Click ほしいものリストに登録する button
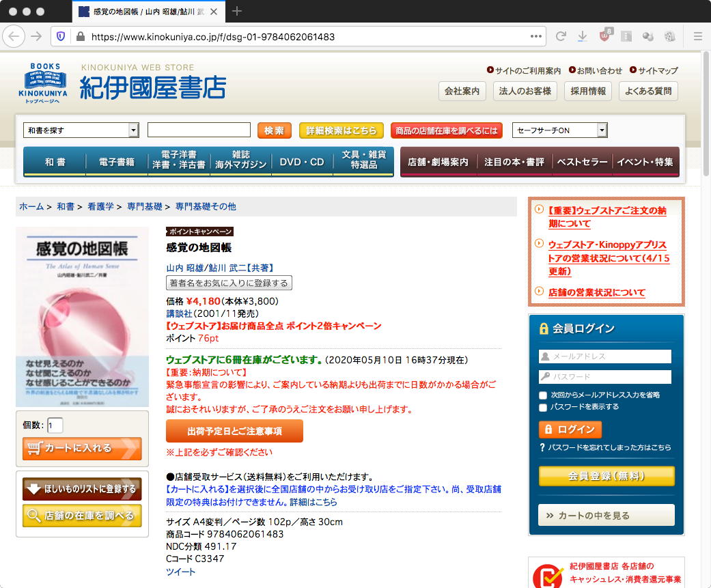 pyautogui.click(x=82, y=489)
